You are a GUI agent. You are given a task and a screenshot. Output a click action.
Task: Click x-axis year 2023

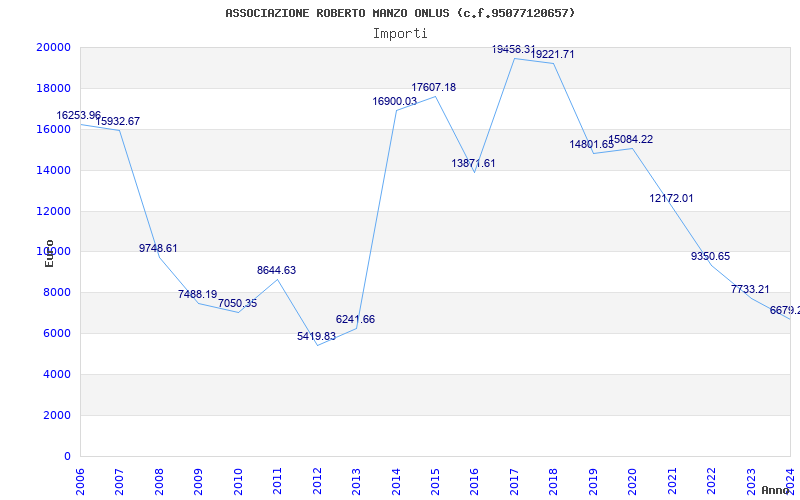[751, 481]
